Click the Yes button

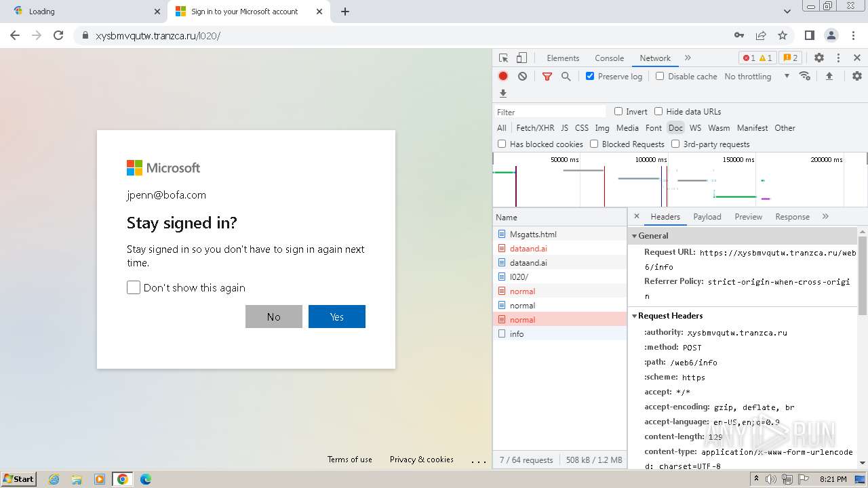337,317
